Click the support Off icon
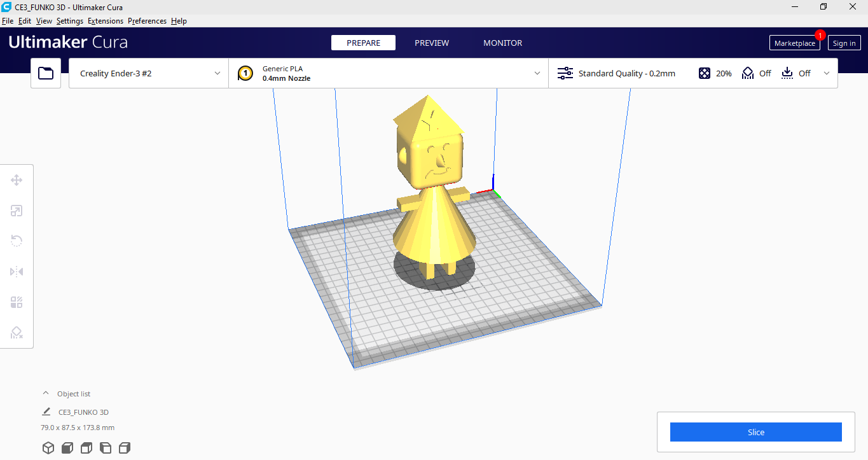 (x=748, y=73)
